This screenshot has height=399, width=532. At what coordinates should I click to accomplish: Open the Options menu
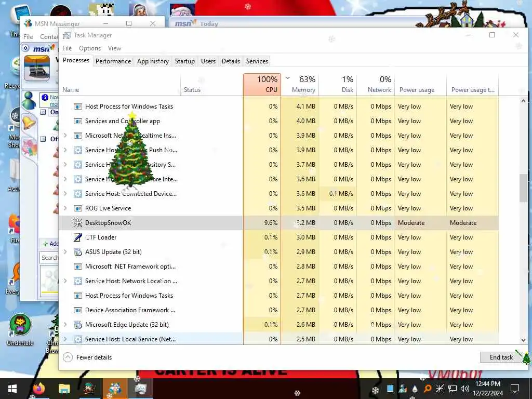pyautogui.click(x=90, y=48)
